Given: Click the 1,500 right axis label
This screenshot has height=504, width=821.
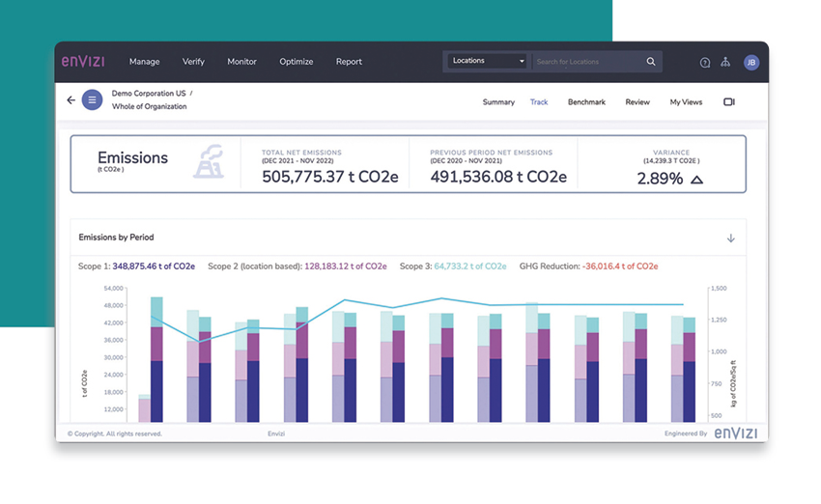Looking at the screenshot, I should tap(720, 288).
